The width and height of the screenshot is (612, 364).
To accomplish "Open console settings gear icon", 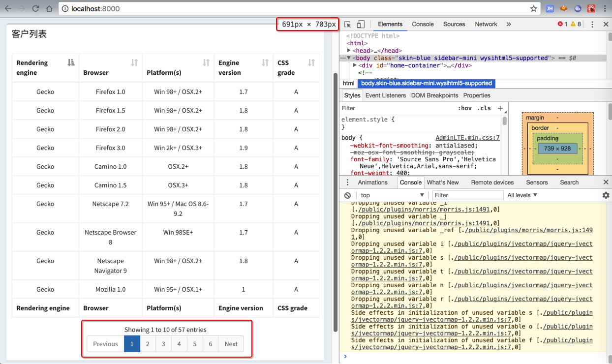I will (606, 195).
